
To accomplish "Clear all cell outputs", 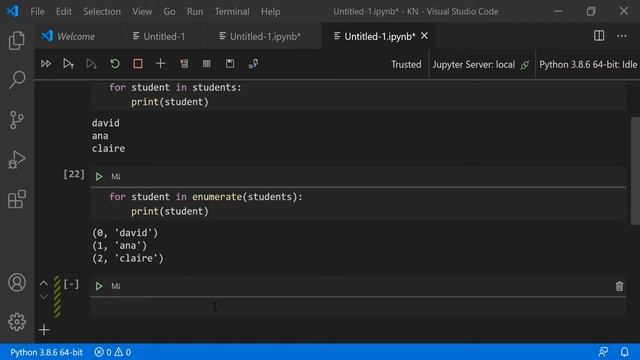I will point(184,64).
